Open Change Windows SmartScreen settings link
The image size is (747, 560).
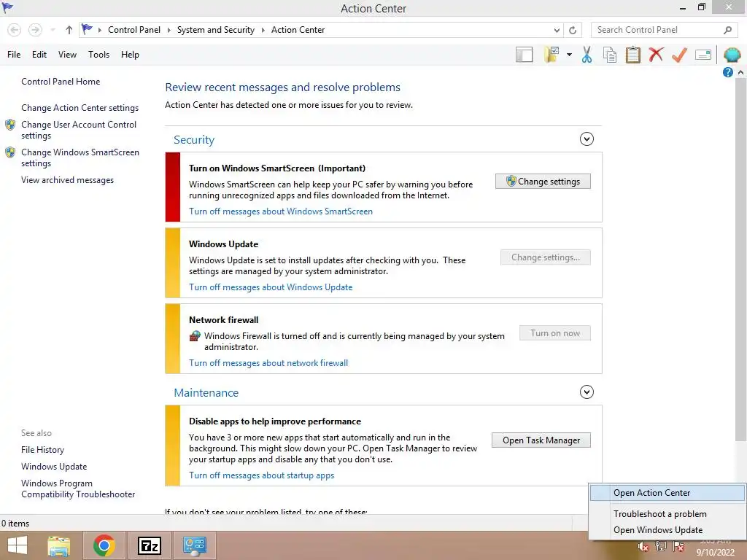(x=80, y=157)
